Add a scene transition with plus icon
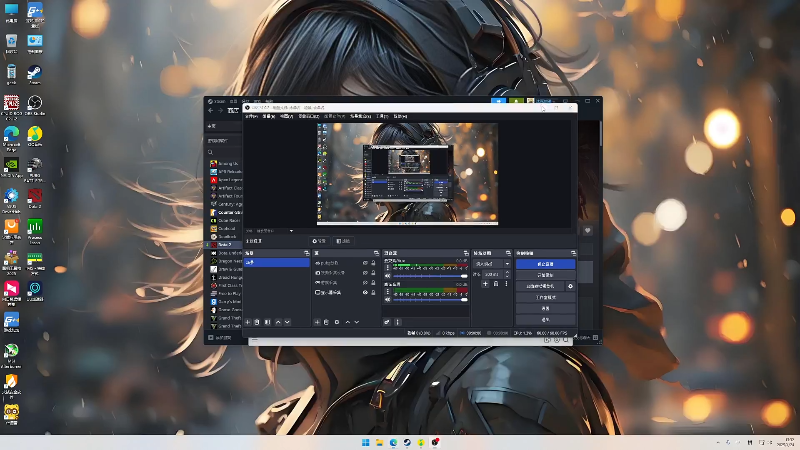The width and height of the screenshot is (800, 450). click(485, 284)
